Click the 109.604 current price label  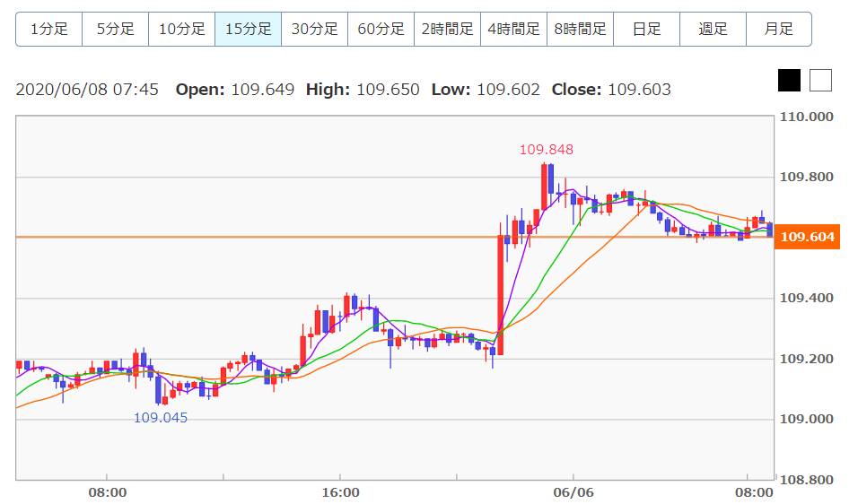tap(807, 237)
